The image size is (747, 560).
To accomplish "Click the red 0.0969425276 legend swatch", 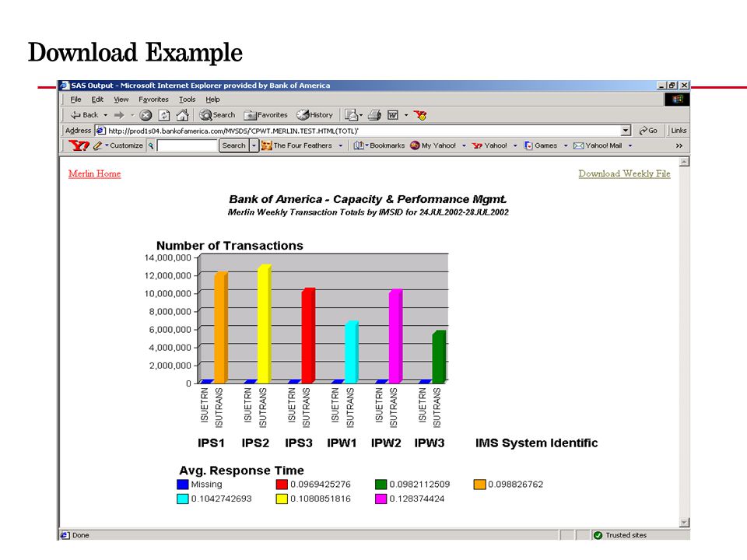I will click(282, 485).
